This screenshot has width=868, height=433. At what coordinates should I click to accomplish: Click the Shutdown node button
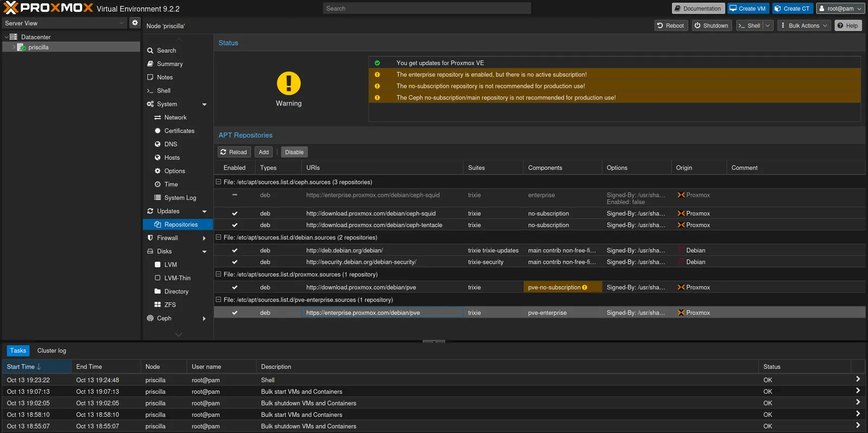tap(711, 25)
